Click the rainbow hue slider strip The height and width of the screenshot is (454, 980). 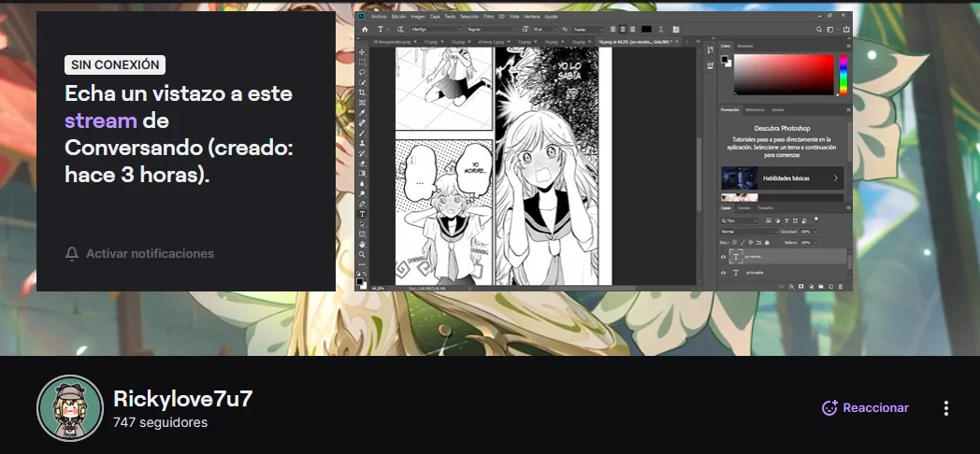[x=843, y=75]
